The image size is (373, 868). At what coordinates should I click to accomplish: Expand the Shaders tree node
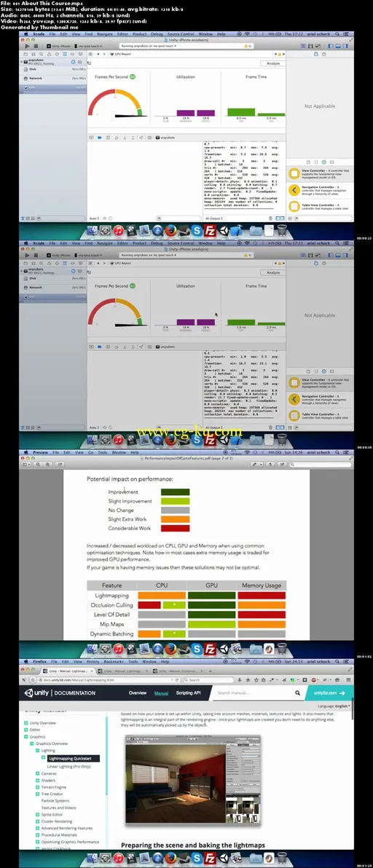pyautogui.click(x=38, y=780)
